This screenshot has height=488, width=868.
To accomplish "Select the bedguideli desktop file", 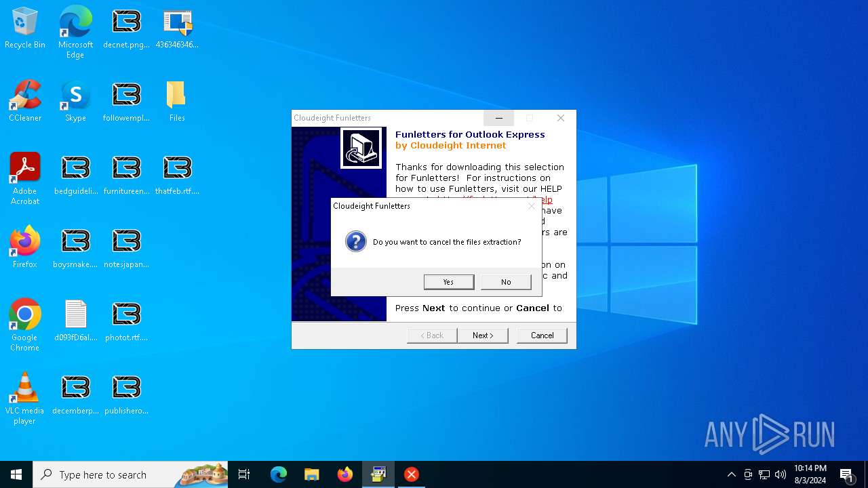I will point(75,176).
